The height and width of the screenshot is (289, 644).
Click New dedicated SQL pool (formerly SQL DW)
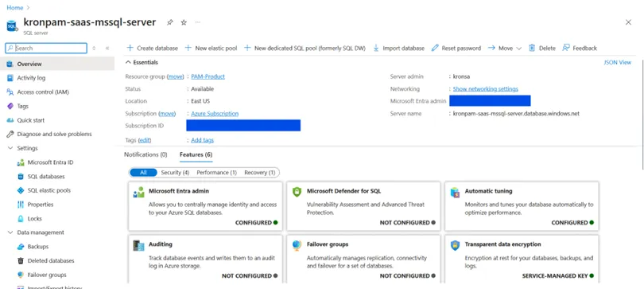305,48
